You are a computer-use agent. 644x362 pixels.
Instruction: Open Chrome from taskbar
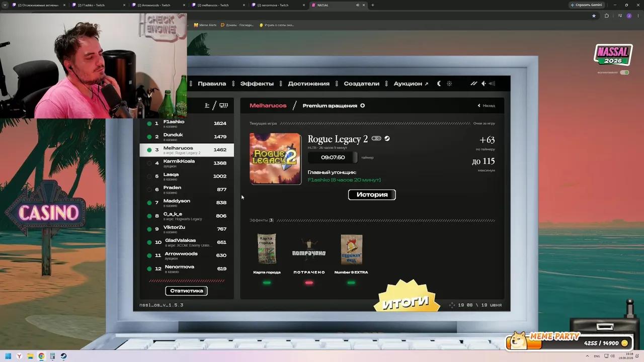(41, 356)
